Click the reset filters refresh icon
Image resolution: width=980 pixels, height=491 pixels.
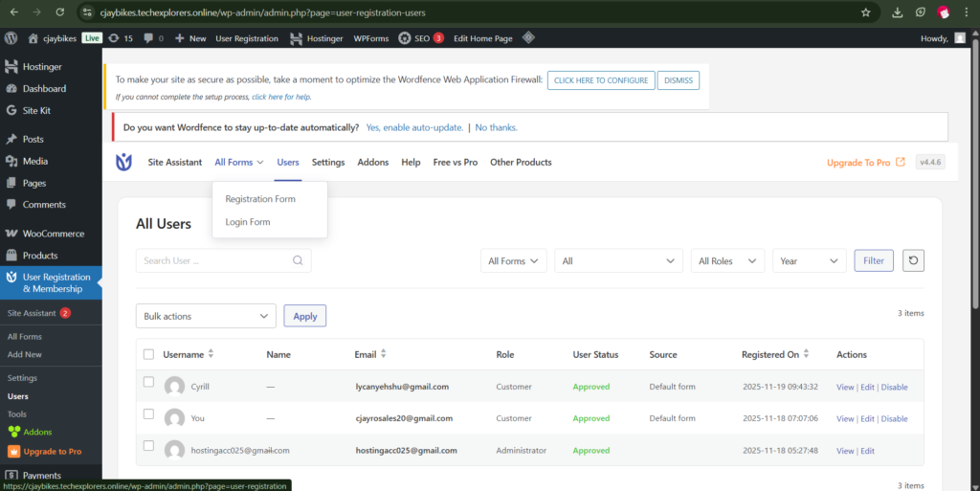pos(914,260)
